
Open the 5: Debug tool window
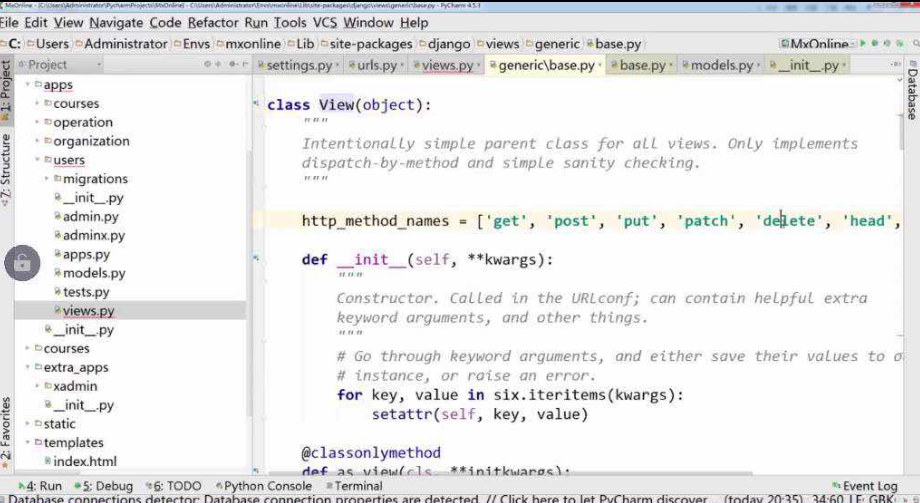(104, 486)
